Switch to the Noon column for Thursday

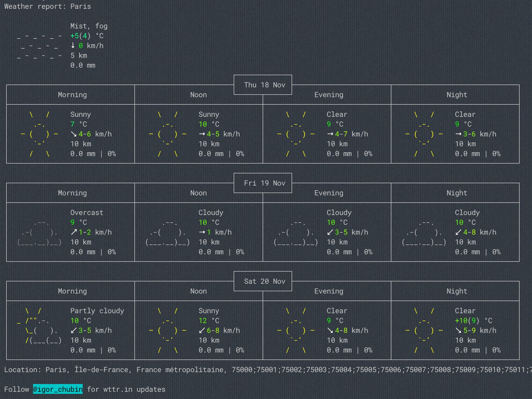pyautogui.click(x=198, y=95)
